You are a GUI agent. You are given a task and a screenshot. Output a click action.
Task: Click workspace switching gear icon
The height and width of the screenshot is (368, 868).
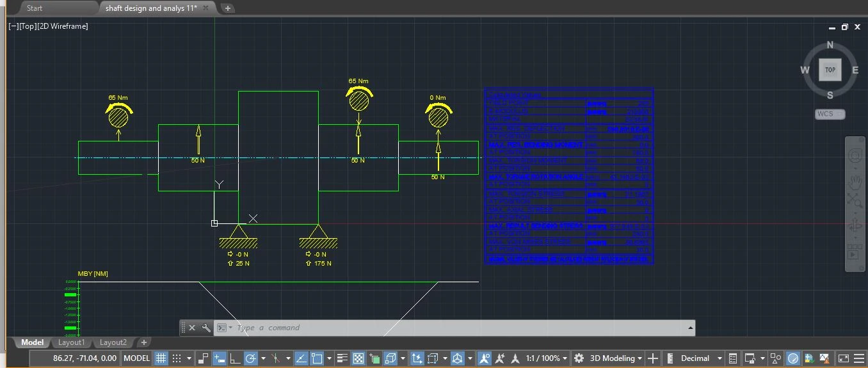(x=579, y=358)
